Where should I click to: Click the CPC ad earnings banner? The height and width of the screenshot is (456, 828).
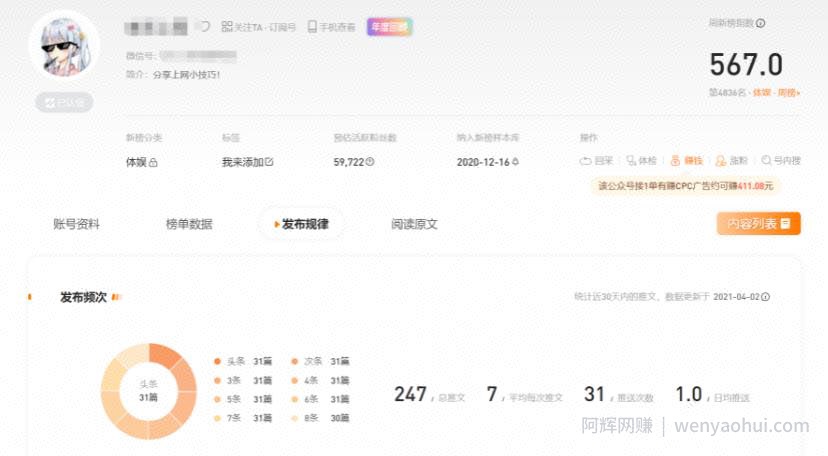(685, 186)
